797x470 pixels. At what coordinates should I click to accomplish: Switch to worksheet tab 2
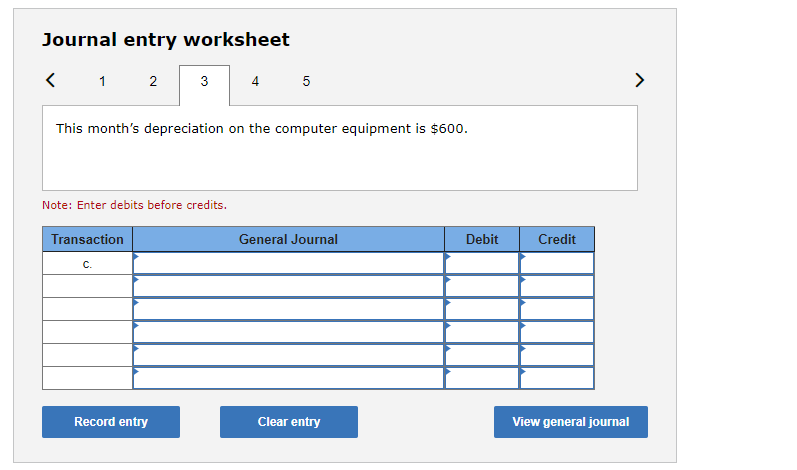153,81
